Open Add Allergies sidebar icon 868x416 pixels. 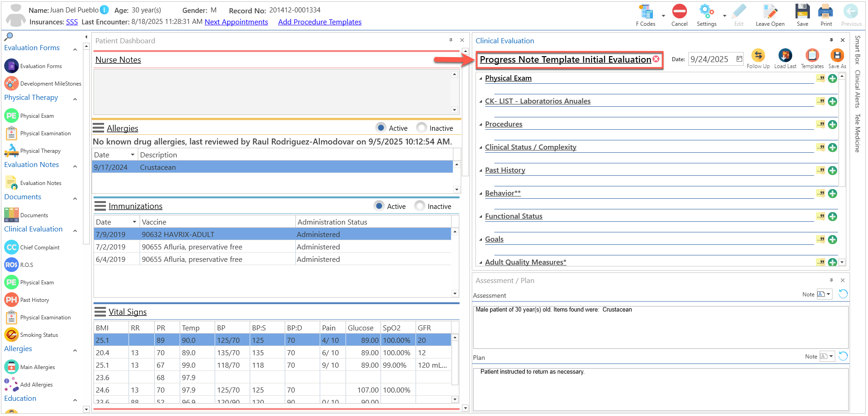(x=12, y=384)
